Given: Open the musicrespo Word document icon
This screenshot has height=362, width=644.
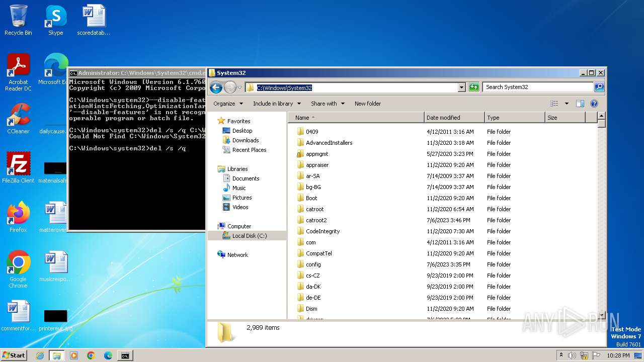Looking at the screenshot, I should [x=55, y=266].
